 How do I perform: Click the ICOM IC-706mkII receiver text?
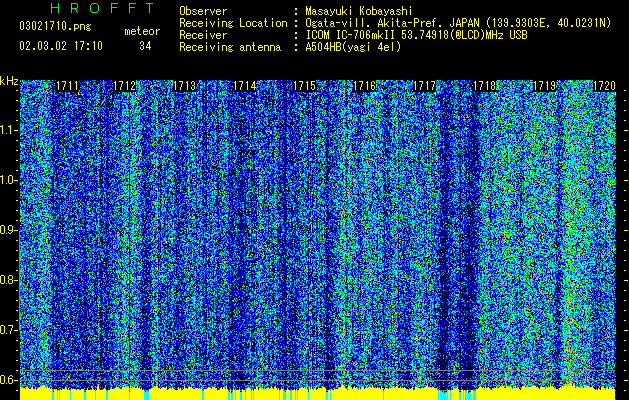pyautogui.click(x=416, y=35)
